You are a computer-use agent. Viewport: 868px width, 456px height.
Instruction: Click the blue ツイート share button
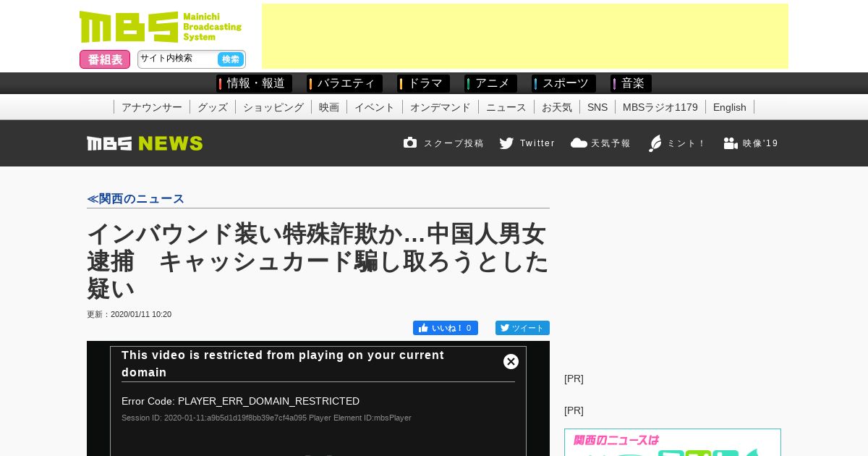coord(522,328)
